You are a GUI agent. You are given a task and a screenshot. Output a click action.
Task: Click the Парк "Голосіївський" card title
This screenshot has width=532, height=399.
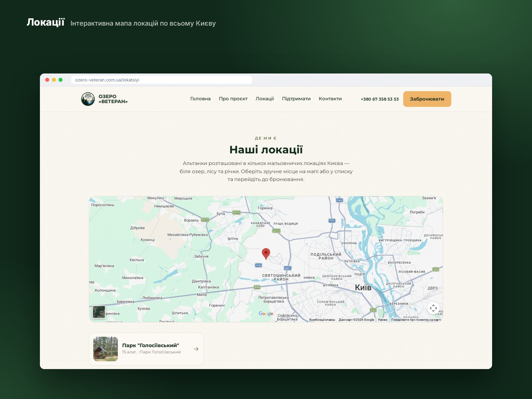(151, 345)
